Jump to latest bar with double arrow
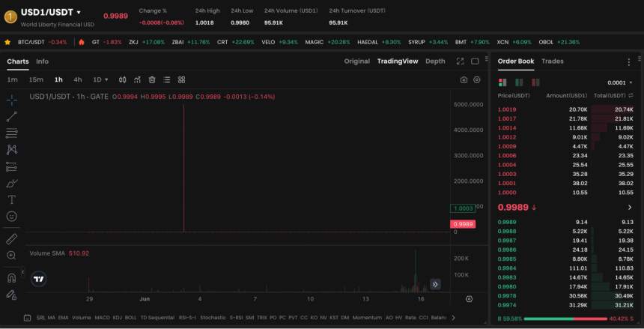 tap(435, 284)
